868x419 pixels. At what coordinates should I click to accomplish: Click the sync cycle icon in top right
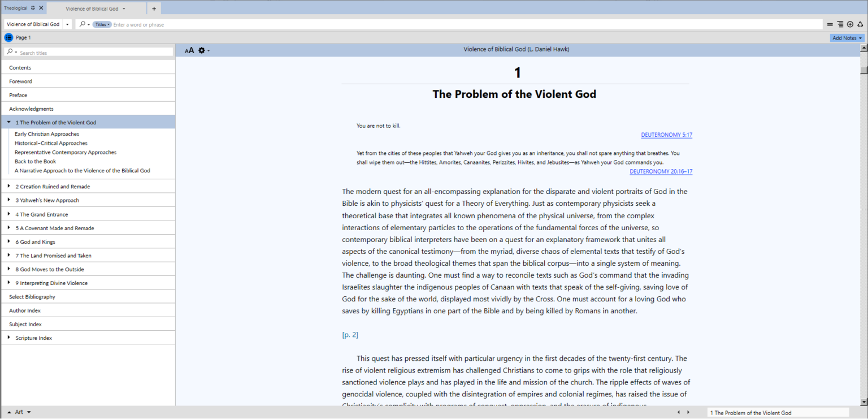click(860, 24)
